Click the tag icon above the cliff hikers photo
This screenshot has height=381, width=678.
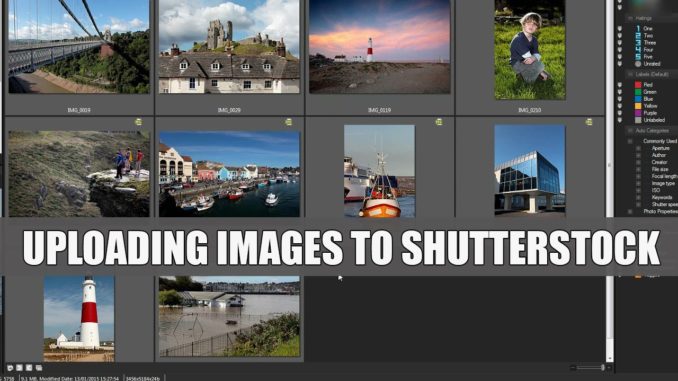tap(138, 122)
